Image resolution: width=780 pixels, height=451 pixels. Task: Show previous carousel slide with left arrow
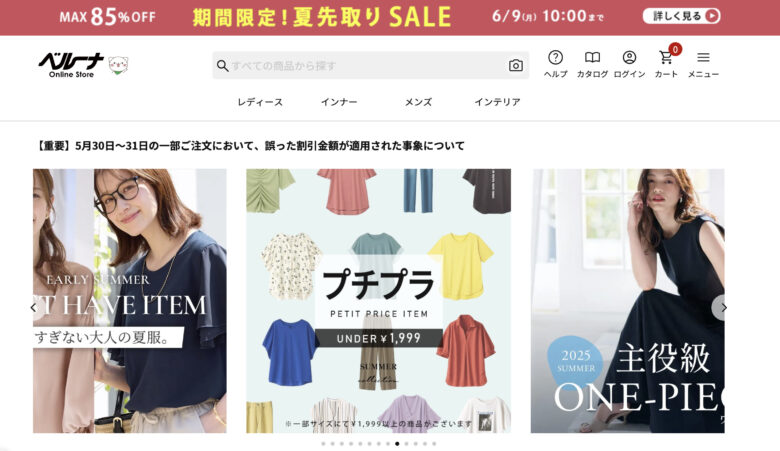(x=34, y=308)
